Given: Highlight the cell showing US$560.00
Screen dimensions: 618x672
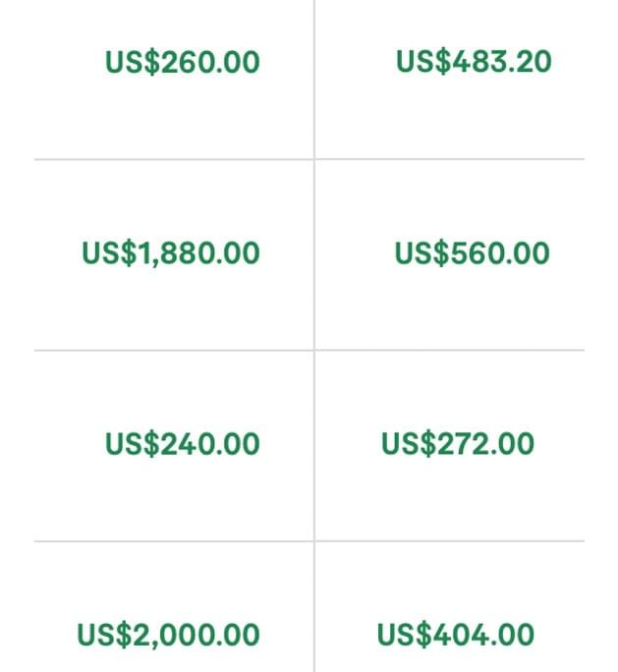Looking at the screenshot, I should [450, 300].
